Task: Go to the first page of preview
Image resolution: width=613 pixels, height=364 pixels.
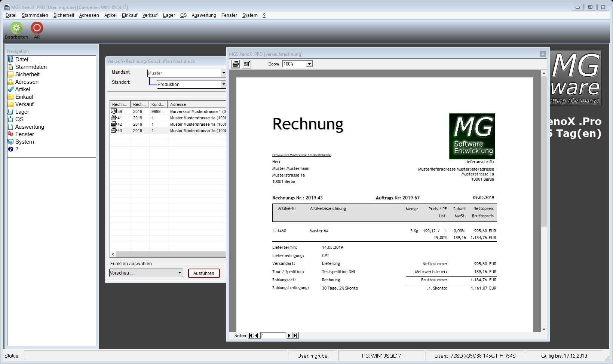Action: [251, 336]
